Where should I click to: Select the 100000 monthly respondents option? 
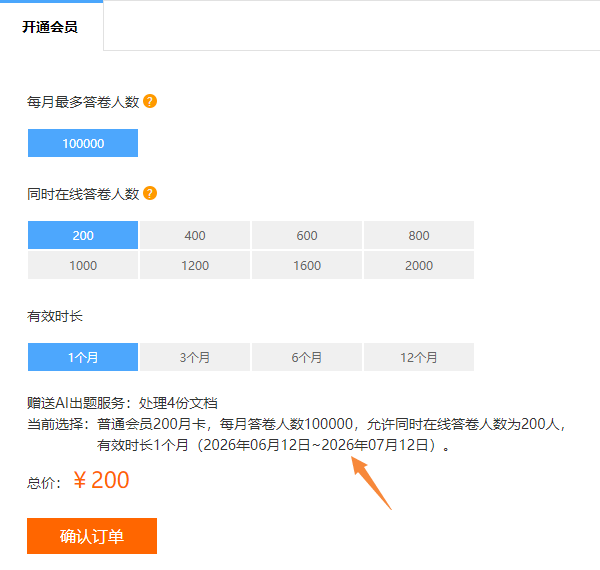83,143
